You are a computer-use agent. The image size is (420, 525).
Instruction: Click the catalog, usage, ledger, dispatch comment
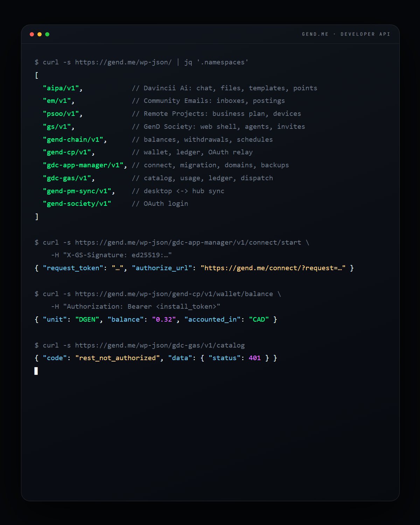click(x=202, y=178)
